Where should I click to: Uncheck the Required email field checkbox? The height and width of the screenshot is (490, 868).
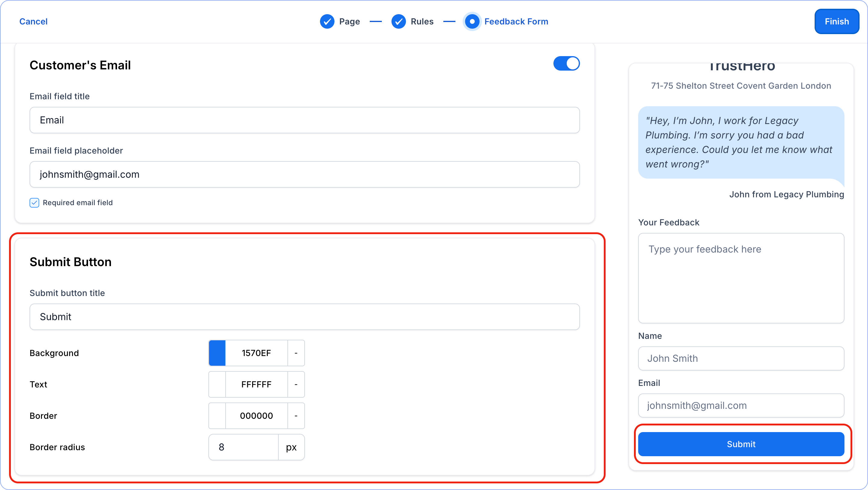coord(34,202)
